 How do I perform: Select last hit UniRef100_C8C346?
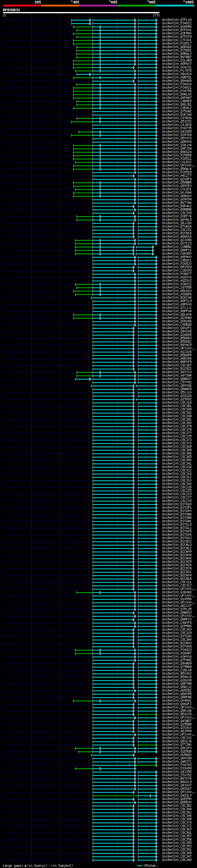click(176, 860)
